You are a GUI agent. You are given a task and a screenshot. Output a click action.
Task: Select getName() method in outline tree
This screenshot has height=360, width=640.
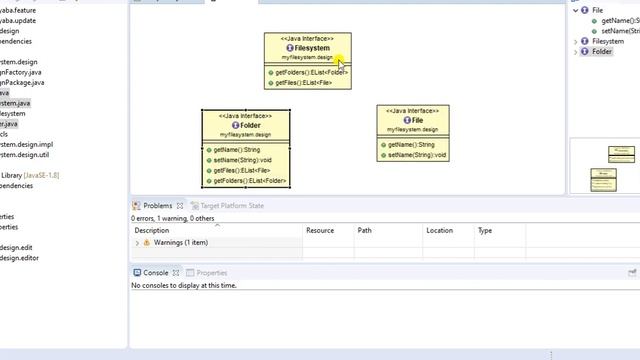click(620, 20)
